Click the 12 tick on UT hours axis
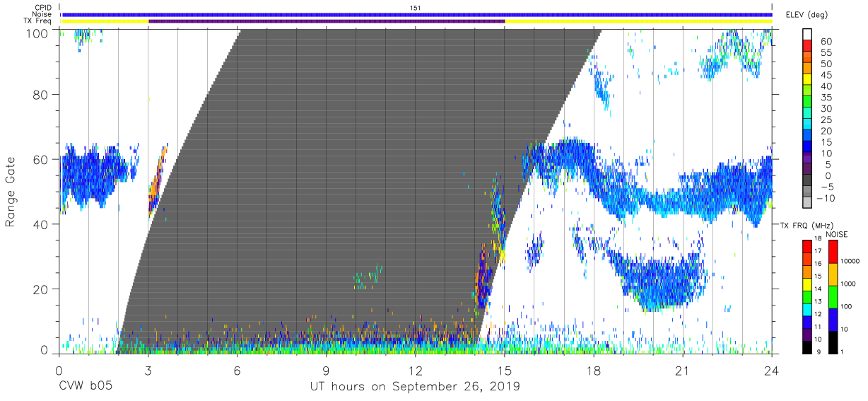This screenshot has height=401, width=868. pos(415,370)
